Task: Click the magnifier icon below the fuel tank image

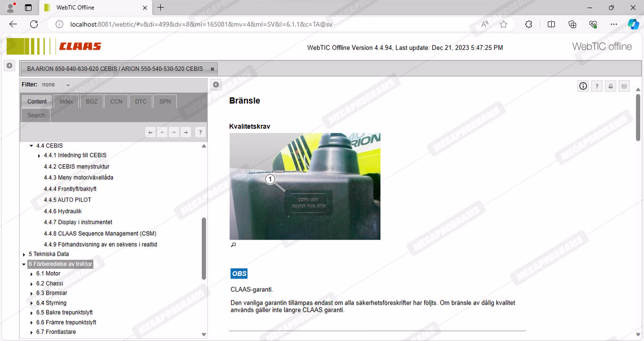Action: 233,245
